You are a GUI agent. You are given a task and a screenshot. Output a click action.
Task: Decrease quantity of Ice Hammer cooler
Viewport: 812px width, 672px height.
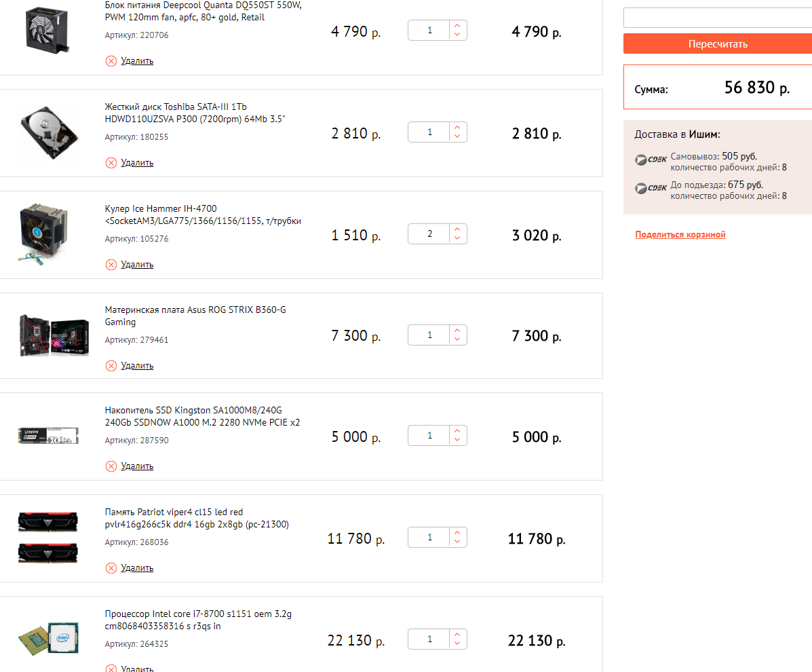[457, 239]
